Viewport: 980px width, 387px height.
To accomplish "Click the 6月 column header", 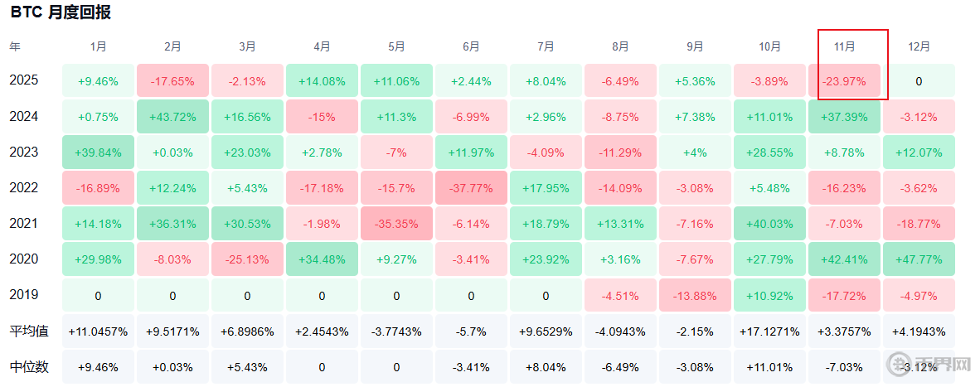I will point(471,46).
